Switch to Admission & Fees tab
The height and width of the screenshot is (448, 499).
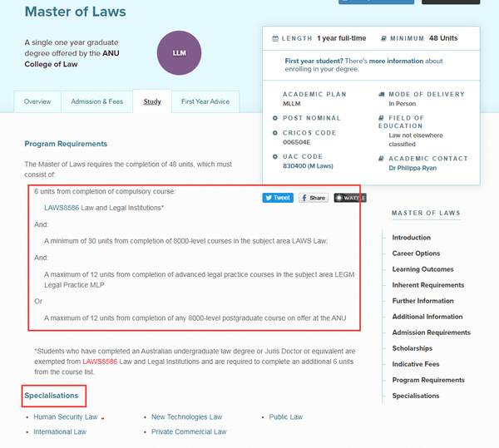[x=96, y=101]
